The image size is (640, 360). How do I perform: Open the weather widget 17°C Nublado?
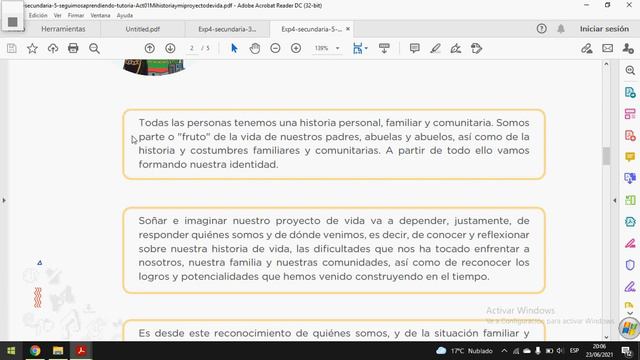(x=464, y=351)
